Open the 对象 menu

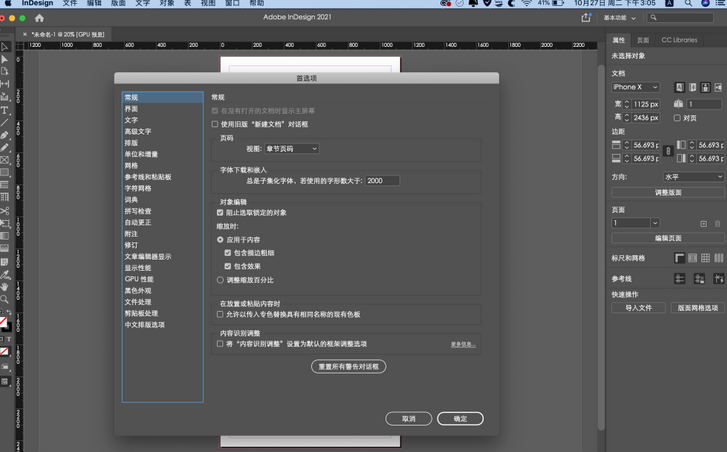[167, 3]
